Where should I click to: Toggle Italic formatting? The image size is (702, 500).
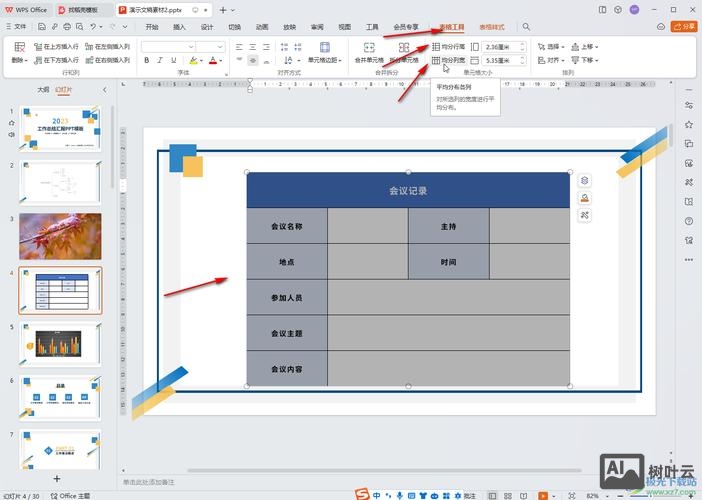(160, 61)
